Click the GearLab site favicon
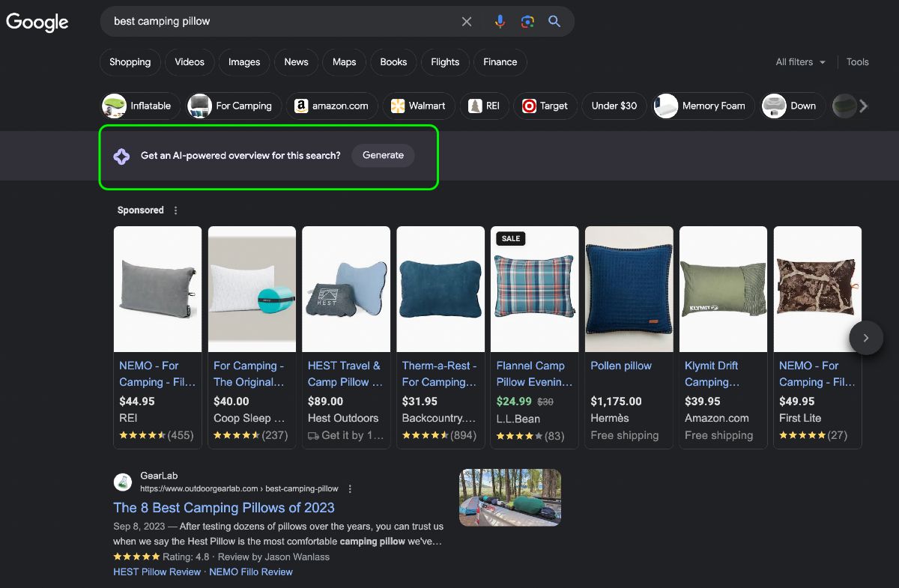 (123, 482)
